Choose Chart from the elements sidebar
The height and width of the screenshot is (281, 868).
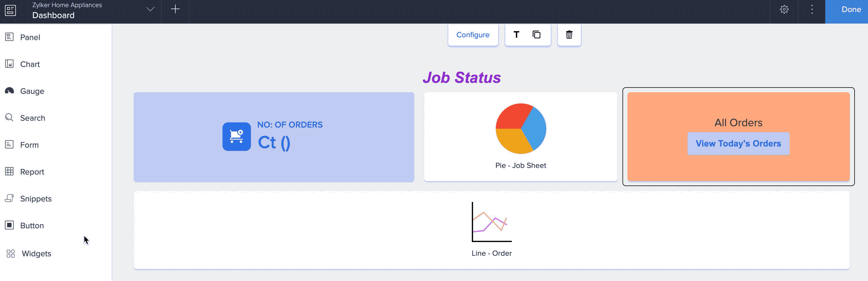[30, 64]
